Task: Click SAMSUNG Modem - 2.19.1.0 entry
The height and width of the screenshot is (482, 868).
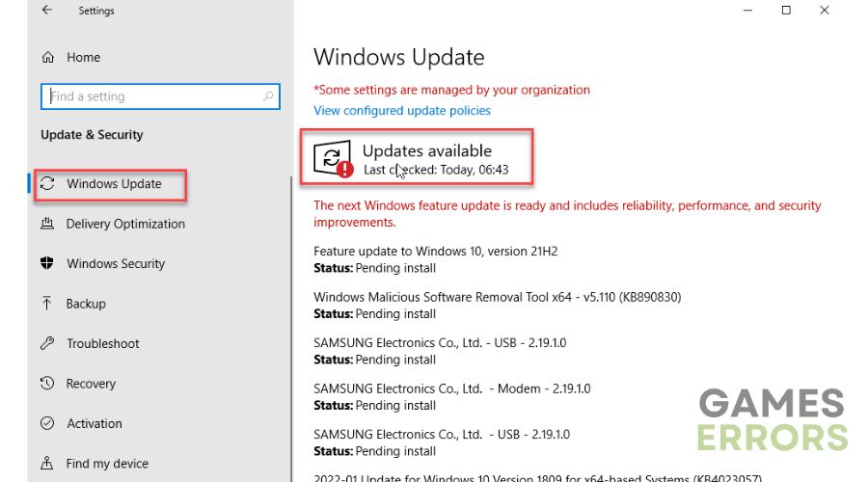Action: click(x=451, y=388)
